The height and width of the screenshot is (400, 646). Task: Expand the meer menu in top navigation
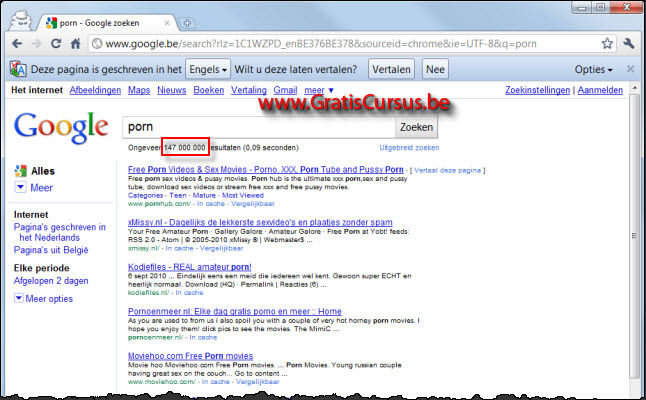318,90
